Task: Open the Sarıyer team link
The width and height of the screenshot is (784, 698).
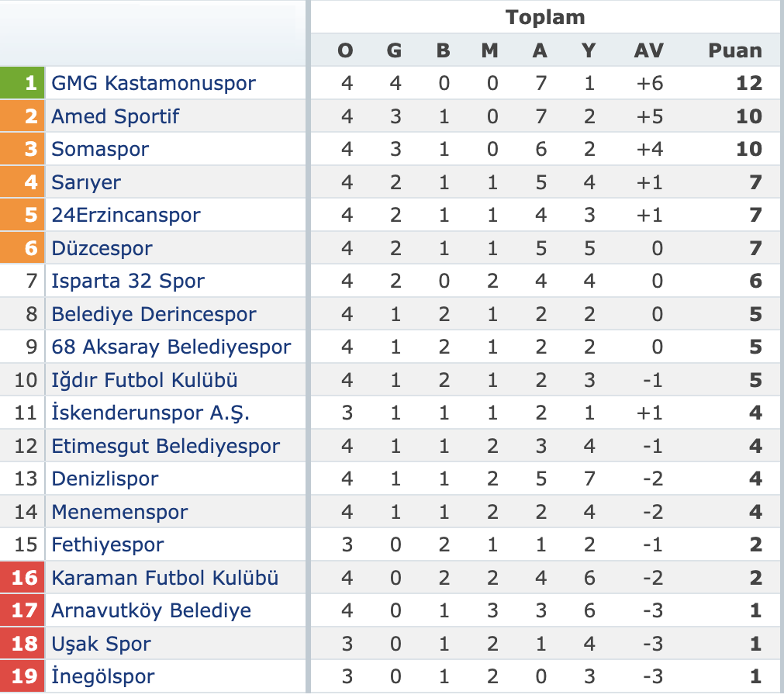Action: 86,182
